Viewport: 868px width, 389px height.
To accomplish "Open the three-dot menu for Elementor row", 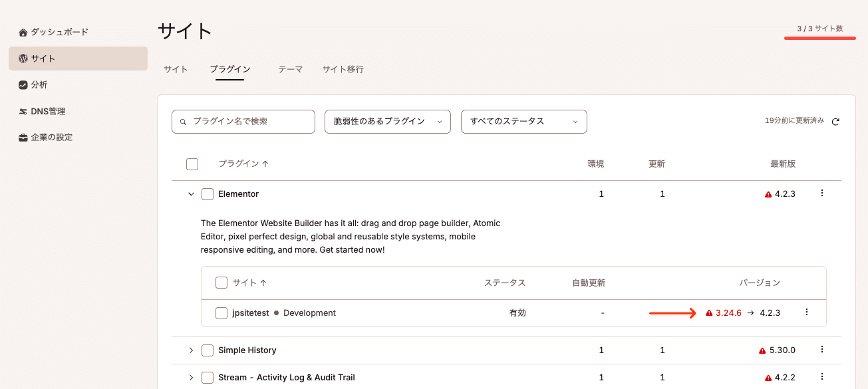I will tap(822, 194).
